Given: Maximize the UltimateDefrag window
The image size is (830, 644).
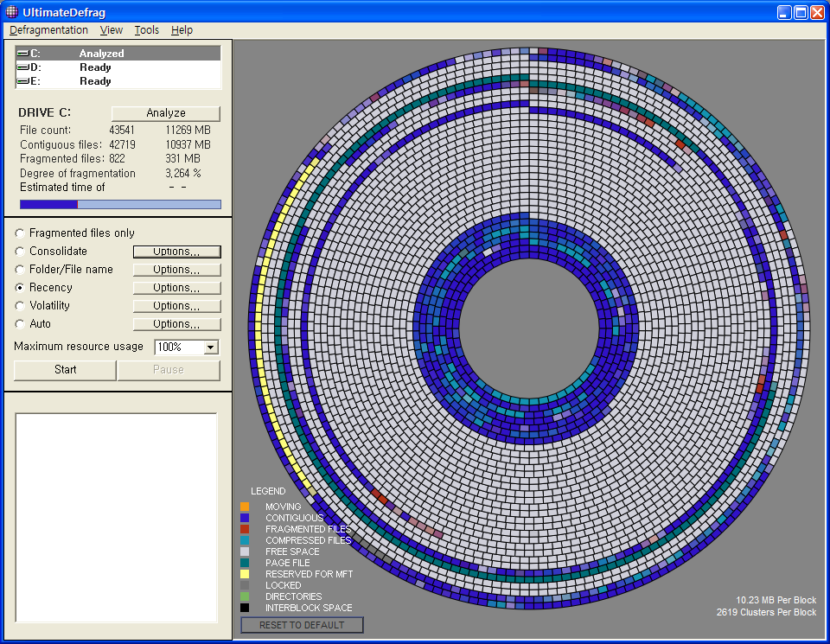Looking at the screenshot, I should [801, 12].
